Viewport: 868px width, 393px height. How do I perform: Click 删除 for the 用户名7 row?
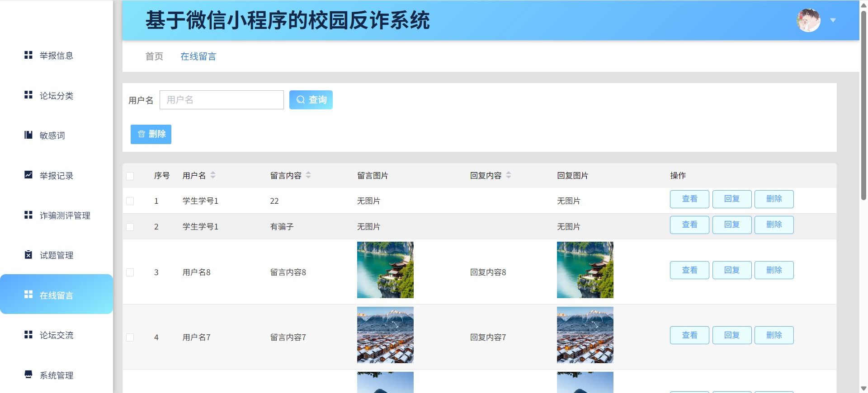tap(774, 335)
